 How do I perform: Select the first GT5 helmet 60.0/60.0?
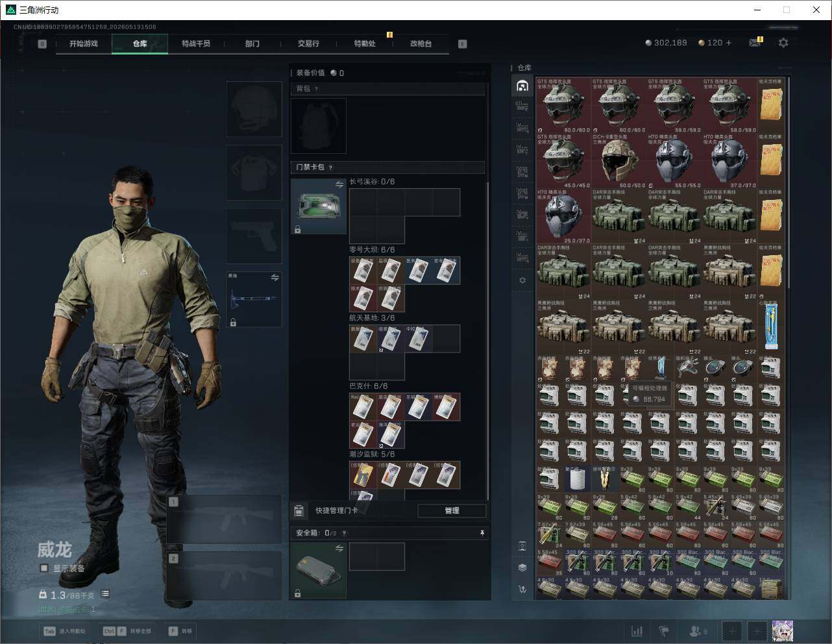click(x=563, y=106)
